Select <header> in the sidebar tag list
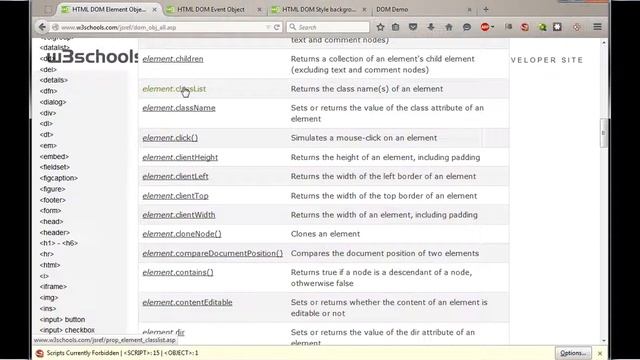This screenshot has width=640, height=360. [54, 232]
